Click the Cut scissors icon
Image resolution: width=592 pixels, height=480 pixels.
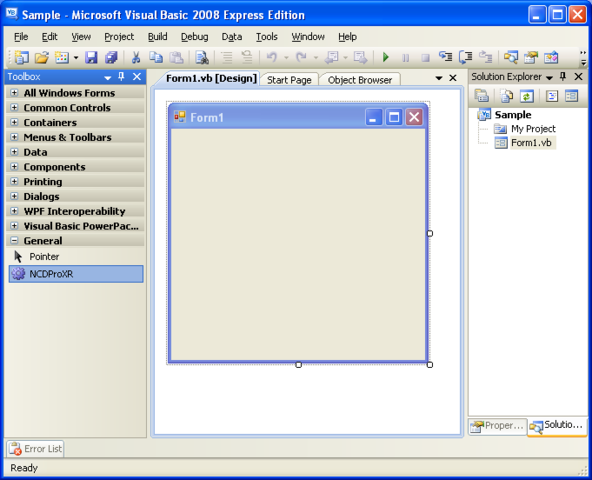pyautogui.click(x=136, y=57)
